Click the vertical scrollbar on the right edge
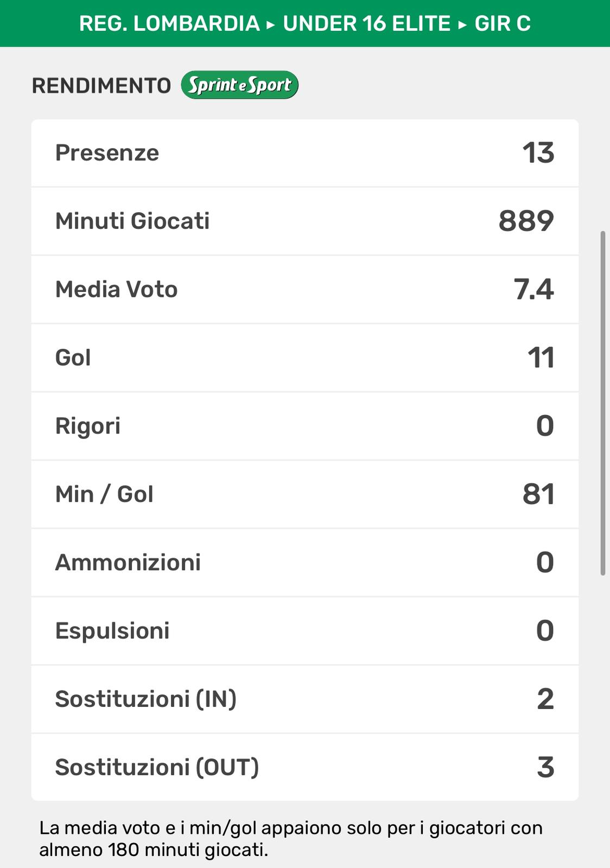The width and height of the screenshot is (610, 868). click(x=602, y=403)
